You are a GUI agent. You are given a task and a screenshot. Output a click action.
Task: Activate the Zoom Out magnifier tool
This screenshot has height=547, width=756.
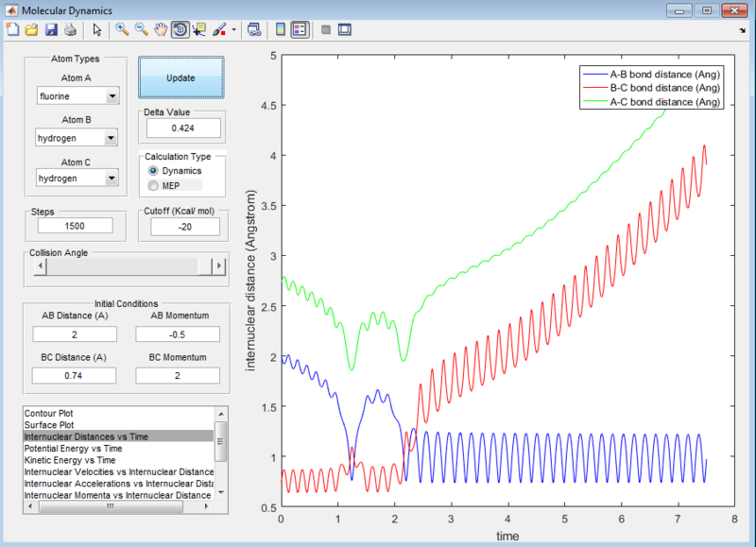(x=141, y=30)
